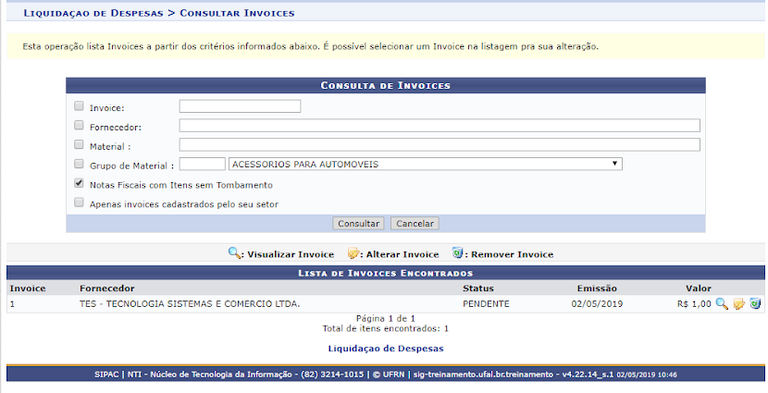The image size is (768, 393).
Task: Click the Status column header
Action: tap(478, 288)
